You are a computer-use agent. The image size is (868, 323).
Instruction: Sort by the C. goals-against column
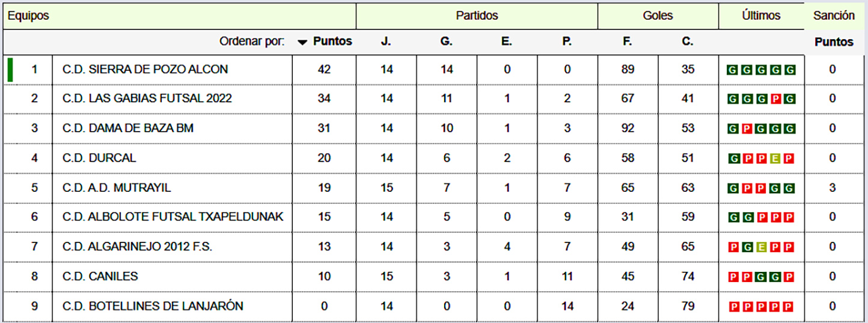pos(688,42)
